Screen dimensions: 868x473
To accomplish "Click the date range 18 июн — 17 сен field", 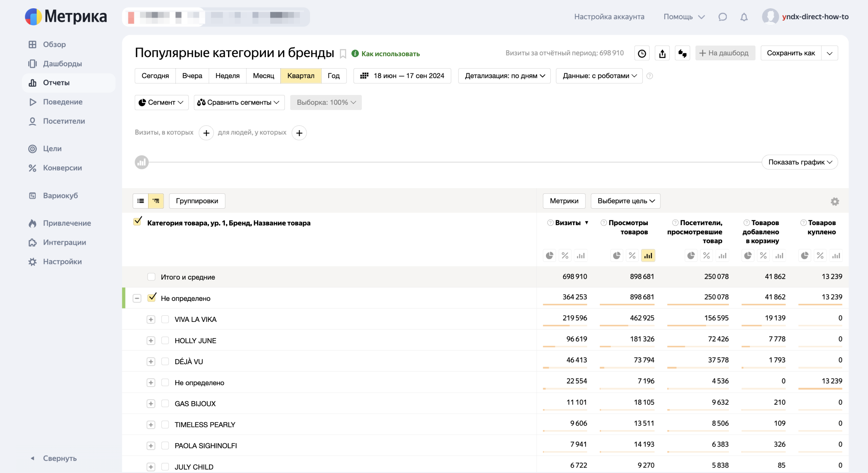I will [x=402, y=76].
